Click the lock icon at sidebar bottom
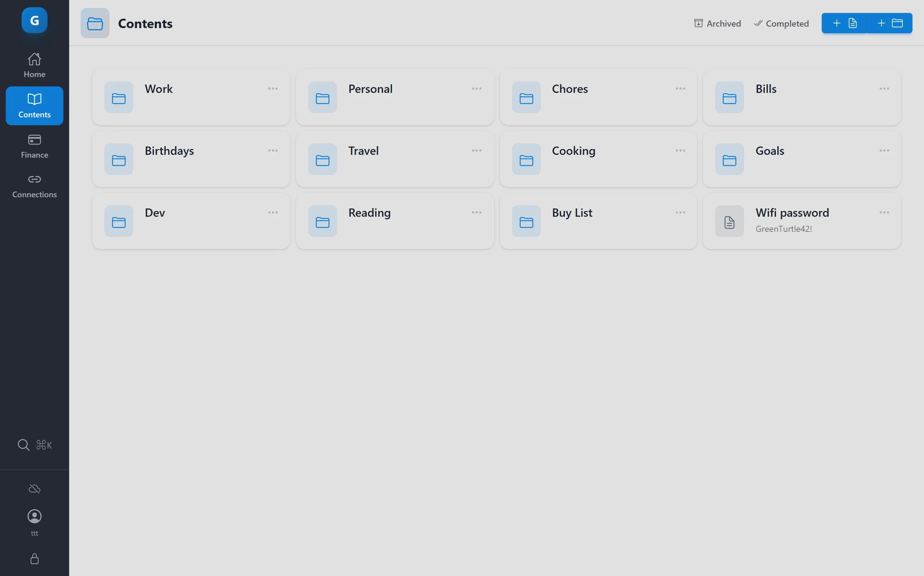This screenshot has height=576, width=924. tap(34, 559)
